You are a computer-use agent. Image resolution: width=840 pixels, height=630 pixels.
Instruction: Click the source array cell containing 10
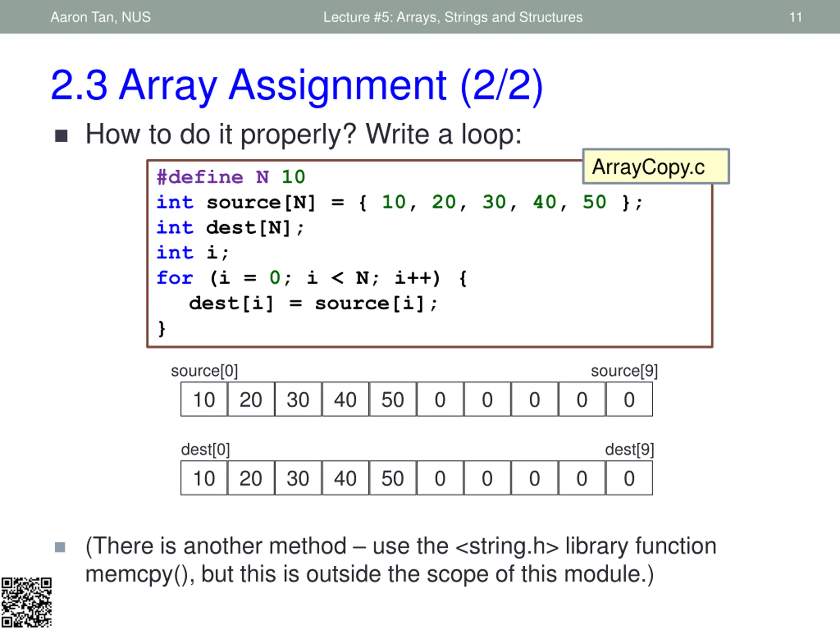(x=204, y=399)
